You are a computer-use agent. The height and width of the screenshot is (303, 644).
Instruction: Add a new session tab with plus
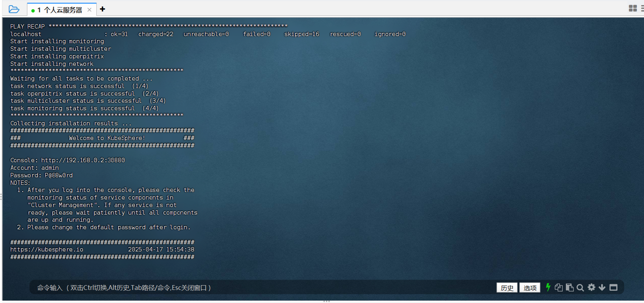[x=102, y=9]
